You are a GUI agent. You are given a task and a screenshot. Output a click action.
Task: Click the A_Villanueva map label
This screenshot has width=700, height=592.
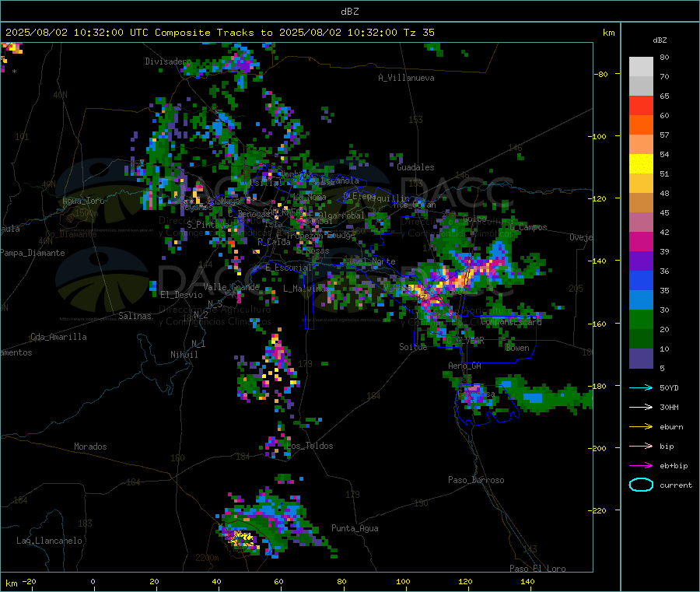[406, 78]
